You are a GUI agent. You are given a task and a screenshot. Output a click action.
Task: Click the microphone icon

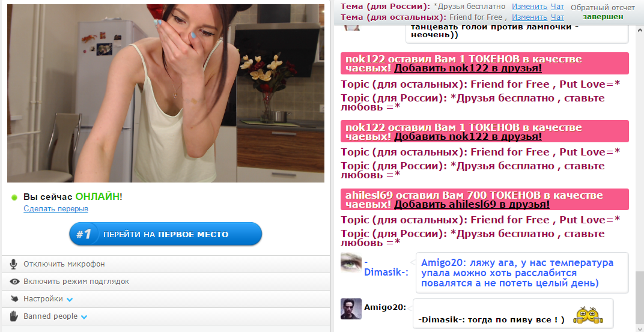(14, 264)
